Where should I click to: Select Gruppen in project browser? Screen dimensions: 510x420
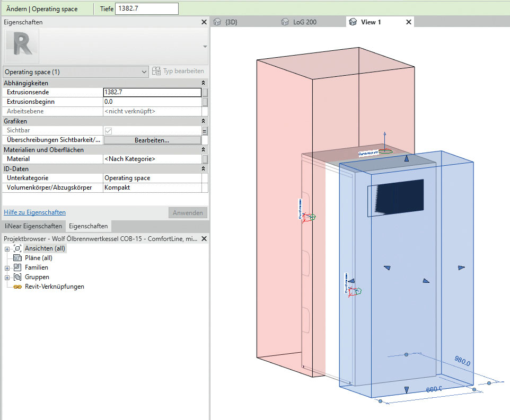point(37,277)
